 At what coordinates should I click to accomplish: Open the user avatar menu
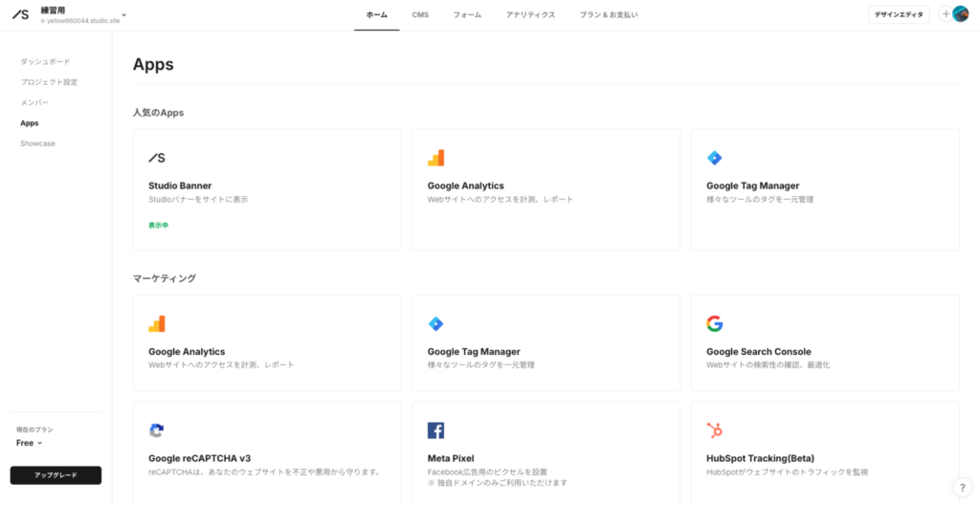coord(961,14)
